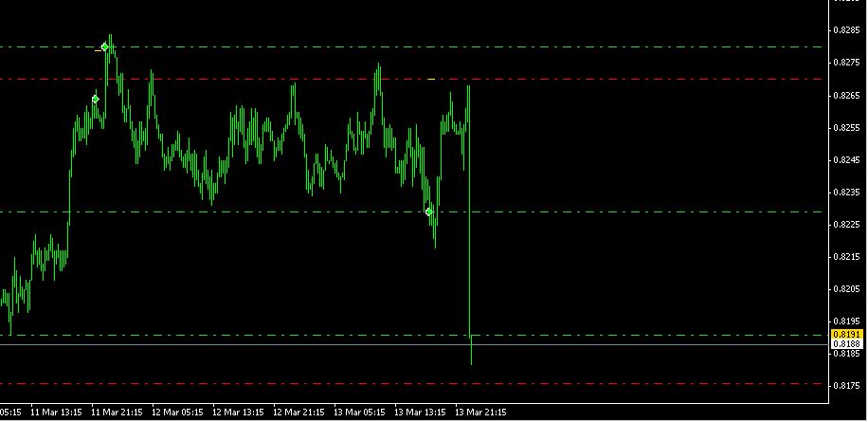Click the 0.8265 price scale label
The width and height of the screenshot is (868, 422).
(x=847, y=95)
